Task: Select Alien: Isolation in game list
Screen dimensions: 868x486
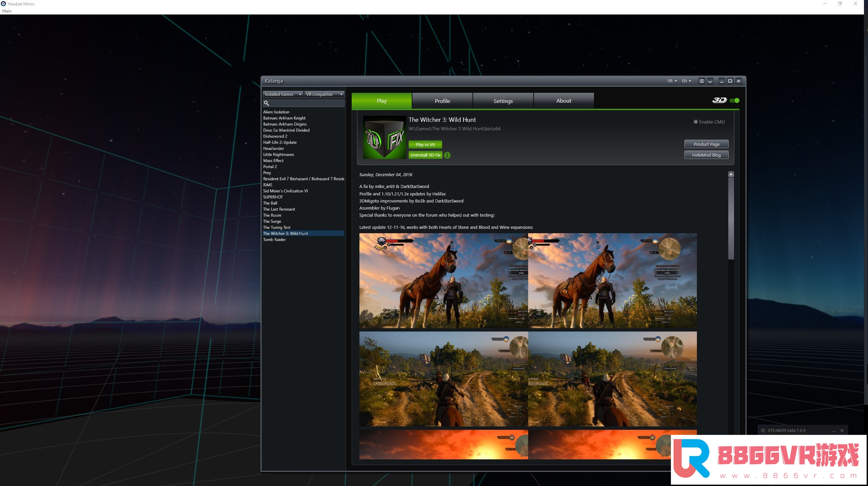Action: pyautogui.click(x=303, y=112)
